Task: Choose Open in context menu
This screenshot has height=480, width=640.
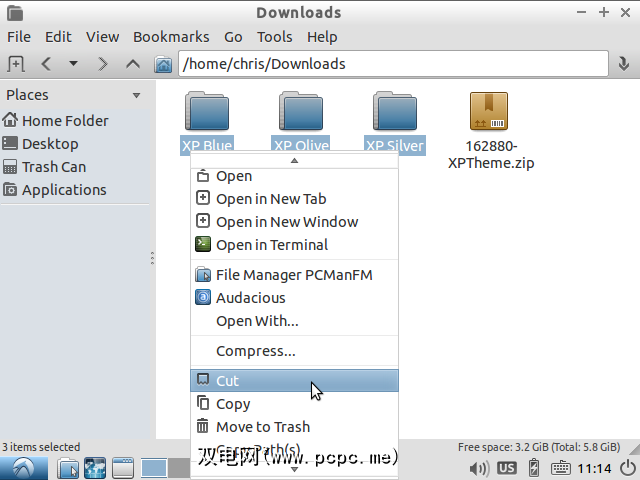Action: click(294, 176)
